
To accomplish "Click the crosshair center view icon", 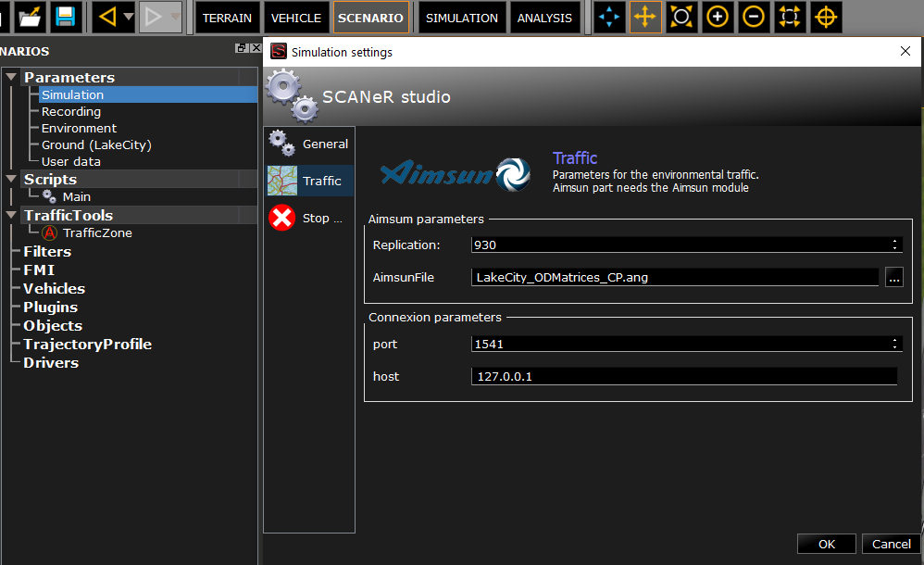I will tap(825, 17).
